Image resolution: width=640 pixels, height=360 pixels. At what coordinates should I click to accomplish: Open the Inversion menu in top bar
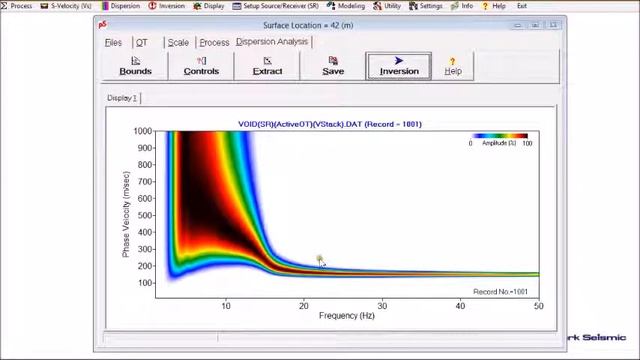166,6
